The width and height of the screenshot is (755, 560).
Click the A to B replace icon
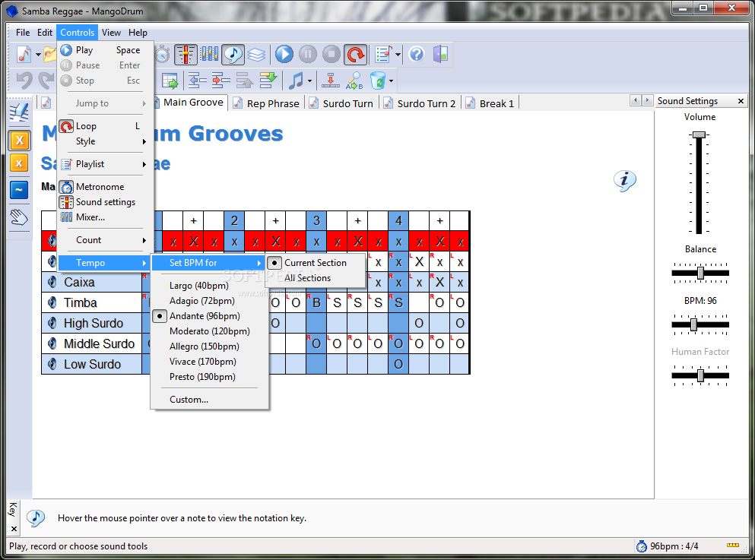click(354, 81)
